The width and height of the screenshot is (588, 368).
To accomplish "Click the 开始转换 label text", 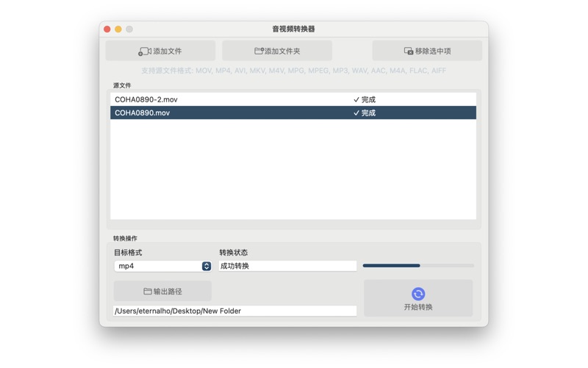I will 418,307.
